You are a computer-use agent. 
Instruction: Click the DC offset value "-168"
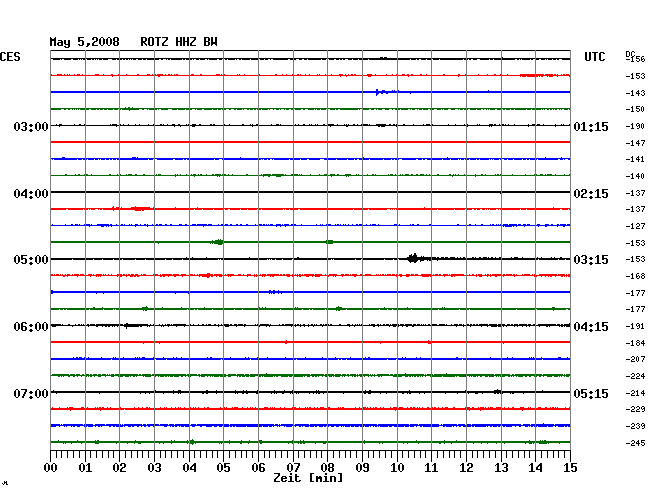click(635, 276)
